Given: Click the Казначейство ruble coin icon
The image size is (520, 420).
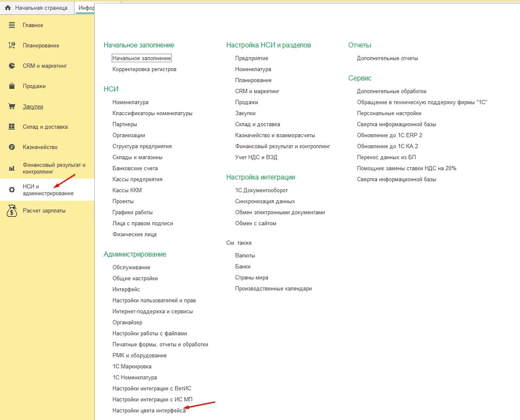Looking at the screenshot, I should point(12,147).
